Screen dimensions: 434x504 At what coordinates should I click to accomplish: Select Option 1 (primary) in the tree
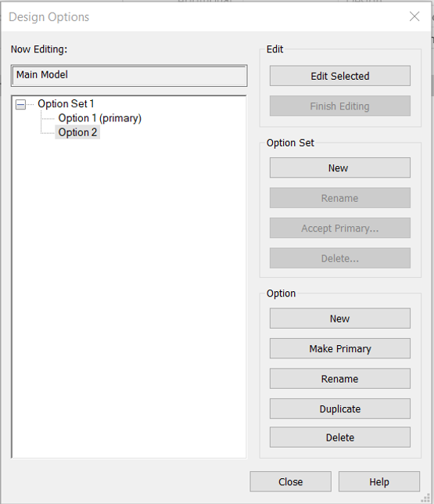[x=99, y=118]
